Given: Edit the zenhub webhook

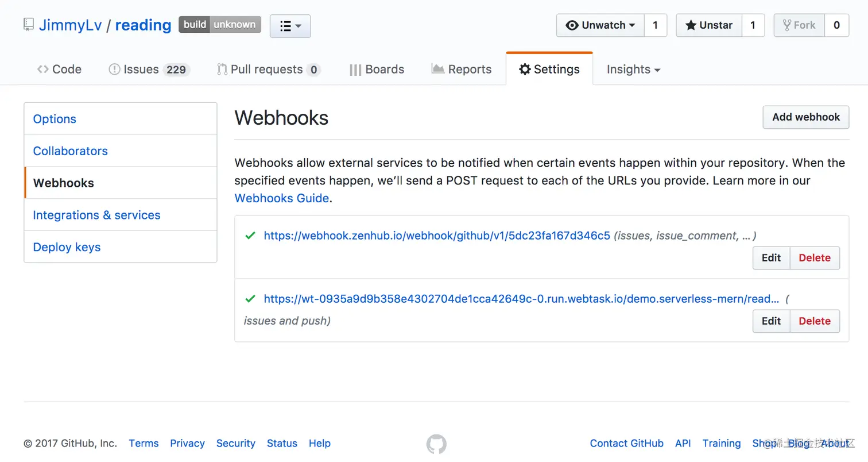Looking at the screenshot, I should [772, 258].
